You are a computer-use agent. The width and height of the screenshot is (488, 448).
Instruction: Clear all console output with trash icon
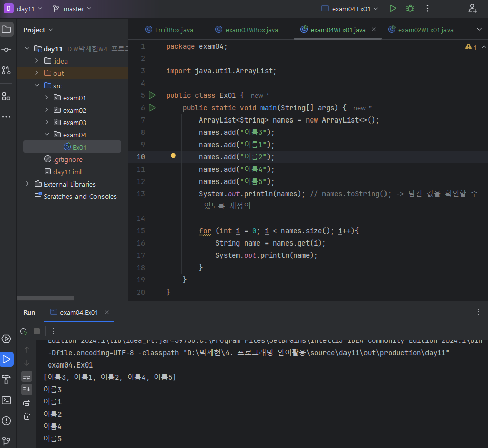coord(27,416)
